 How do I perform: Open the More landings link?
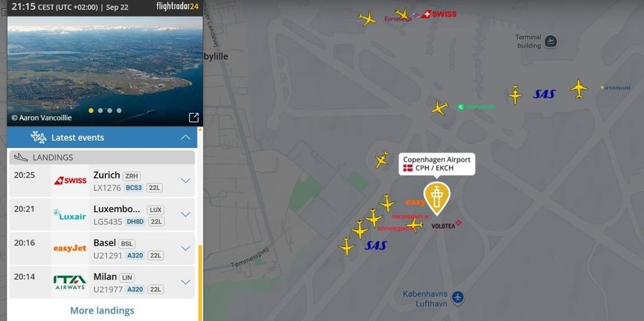(102, 310)
